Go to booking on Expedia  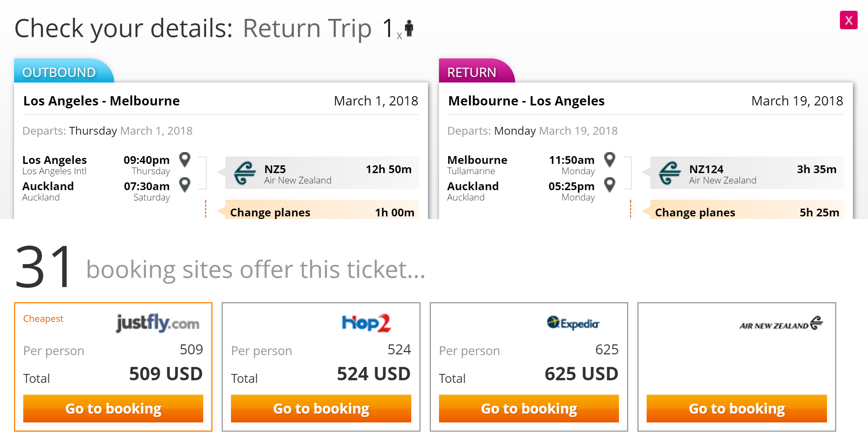[529, 408]
